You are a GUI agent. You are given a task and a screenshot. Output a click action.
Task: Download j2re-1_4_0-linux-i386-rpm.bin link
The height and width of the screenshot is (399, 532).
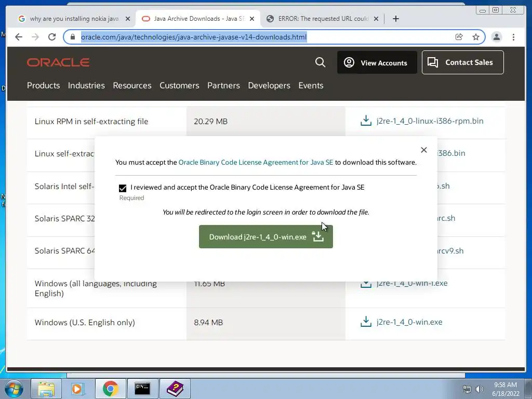pyautogui.click(x=430, y=121)
